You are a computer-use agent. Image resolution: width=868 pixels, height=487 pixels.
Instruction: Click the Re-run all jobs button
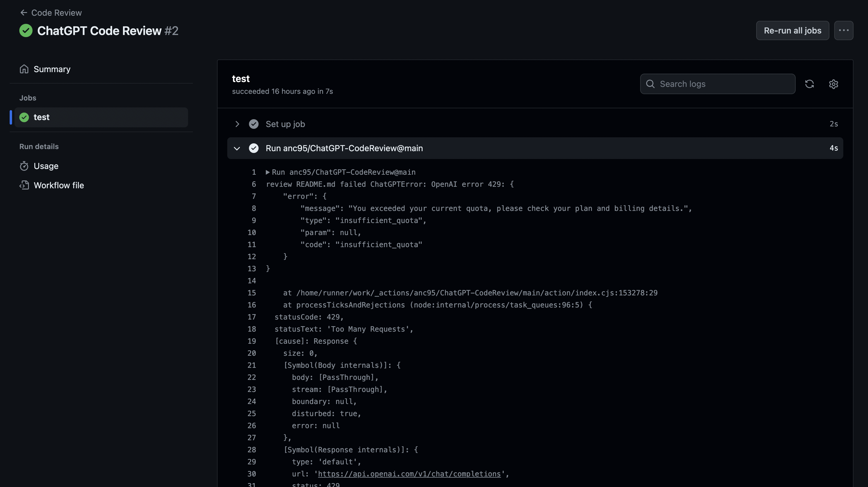click(792, 31)
